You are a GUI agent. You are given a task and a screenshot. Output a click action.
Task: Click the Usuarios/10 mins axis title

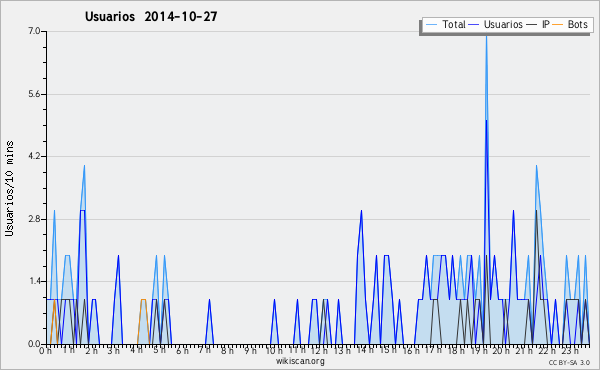[x=9, y=189]
